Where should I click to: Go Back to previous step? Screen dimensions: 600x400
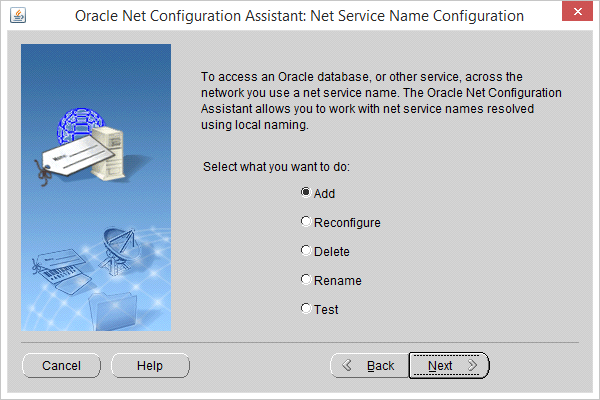370,366
